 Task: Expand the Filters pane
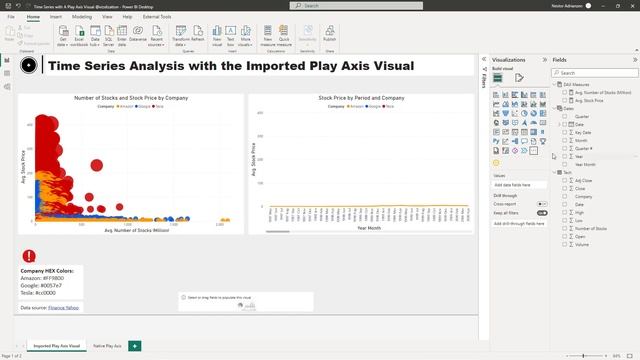point(484,60)
